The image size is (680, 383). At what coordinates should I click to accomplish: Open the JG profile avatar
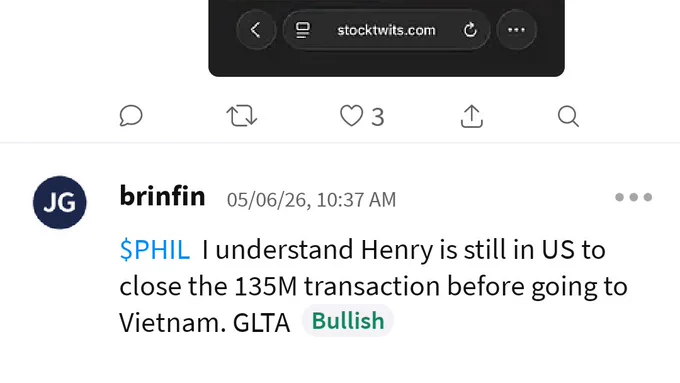tap(59, 202)
